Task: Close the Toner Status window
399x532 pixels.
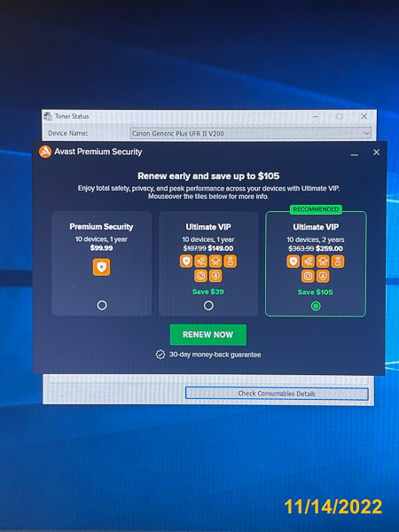Action: [x=364, y=116]
